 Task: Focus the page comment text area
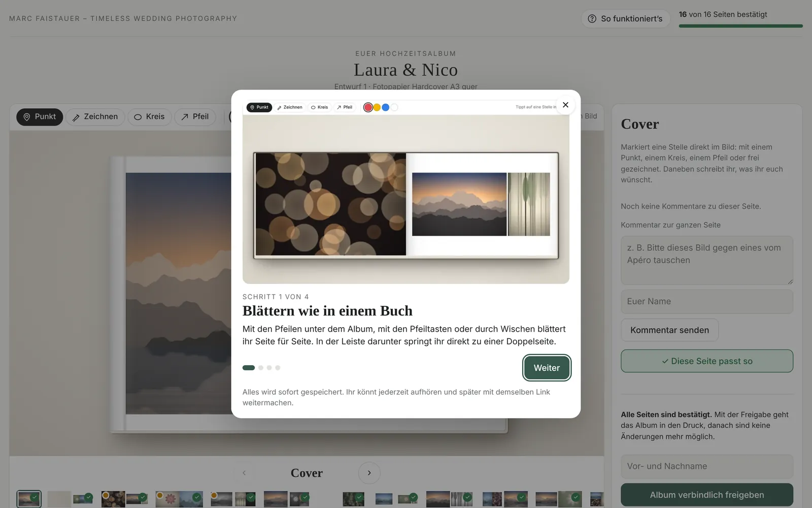(x=707, y=260)
